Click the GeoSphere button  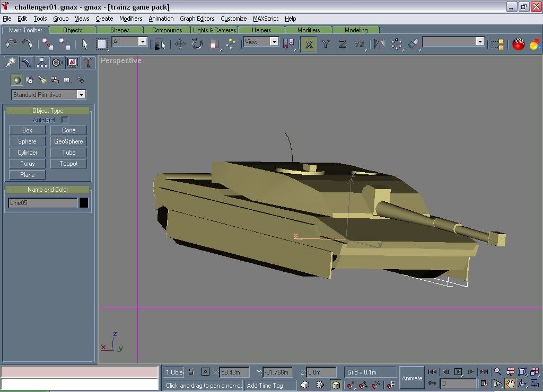pyautogui.click(x=68, y=141)
